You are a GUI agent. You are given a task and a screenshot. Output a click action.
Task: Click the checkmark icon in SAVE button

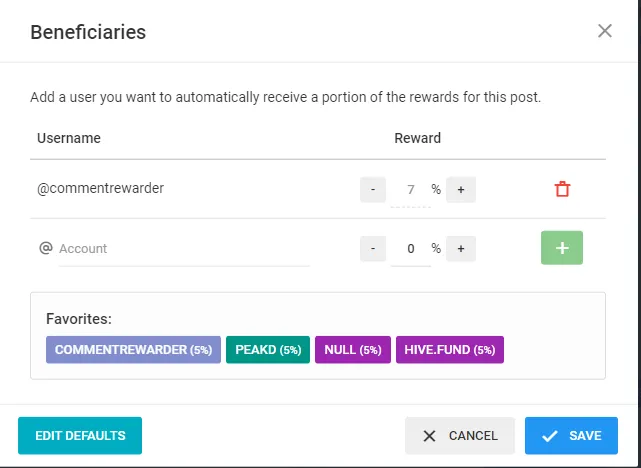549,436
